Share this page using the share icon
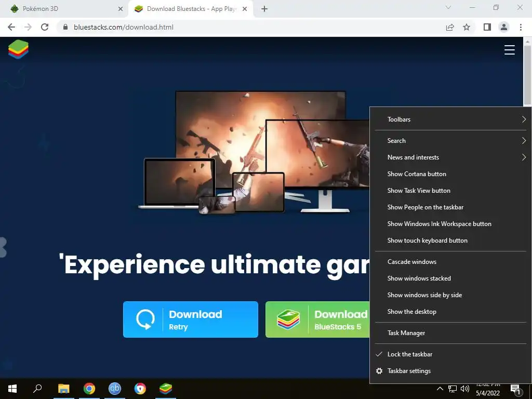The width and height of the screenshot is (532, 399). pyautogui.click(x=450, y=27)
